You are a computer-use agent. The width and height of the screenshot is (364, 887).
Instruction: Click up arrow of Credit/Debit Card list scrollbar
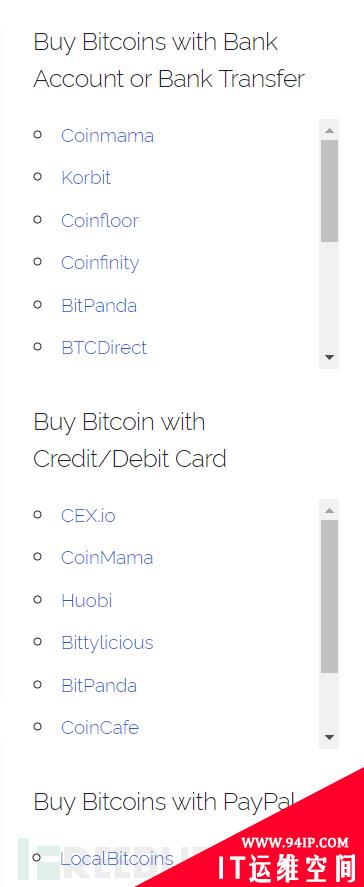pyautogui.click(x=329, y=511)
